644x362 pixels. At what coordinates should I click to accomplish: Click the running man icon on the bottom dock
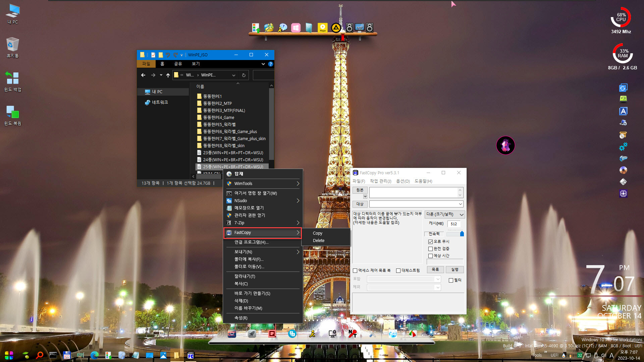click(312, 334)
